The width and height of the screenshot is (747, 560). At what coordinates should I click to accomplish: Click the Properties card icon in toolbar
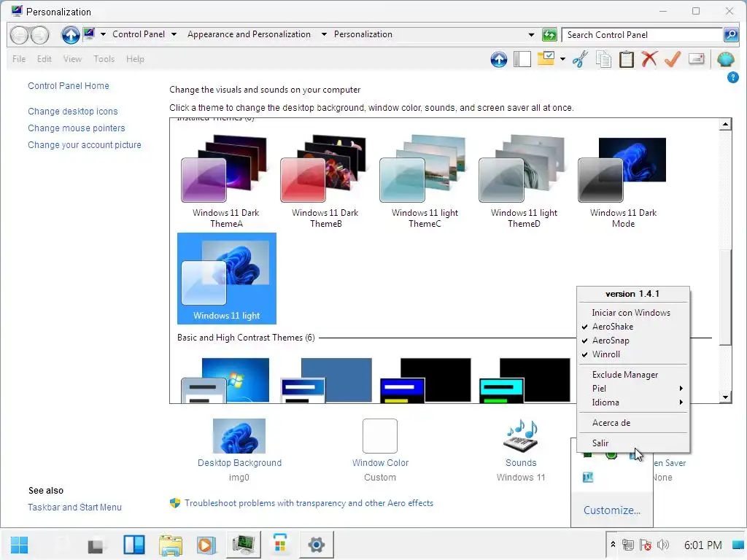(x=696, y=59)
